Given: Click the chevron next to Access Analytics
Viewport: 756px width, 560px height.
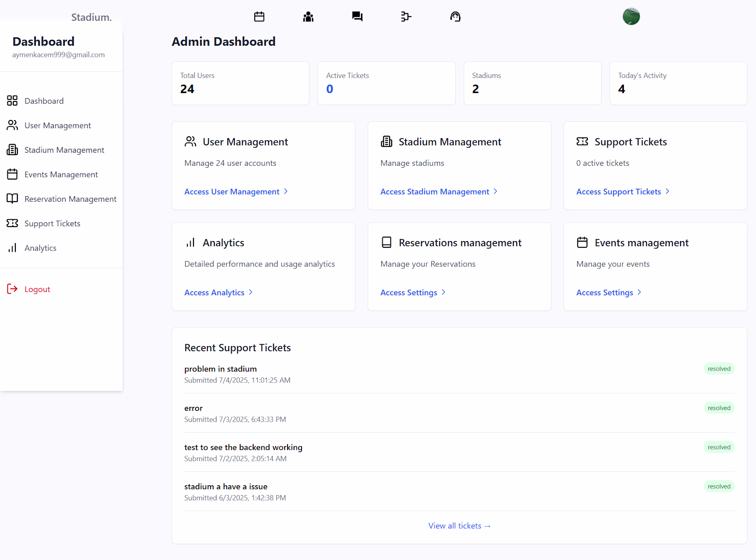Looking at the screenshot, I should point(251,292).
